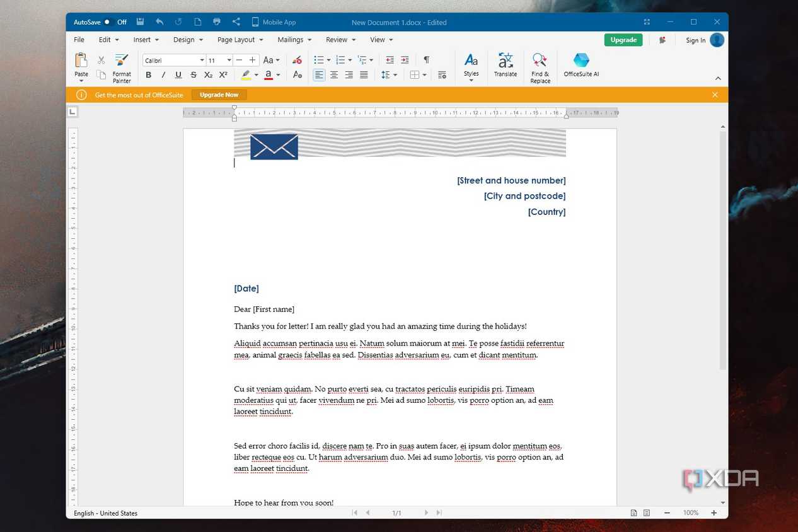
Task: Click the increase indent icon
Action: [x=405, y=60]
